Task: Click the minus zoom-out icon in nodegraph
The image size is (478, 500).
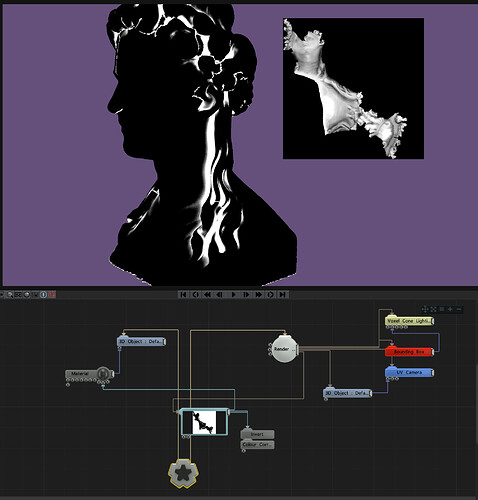Action: point(459,309)
